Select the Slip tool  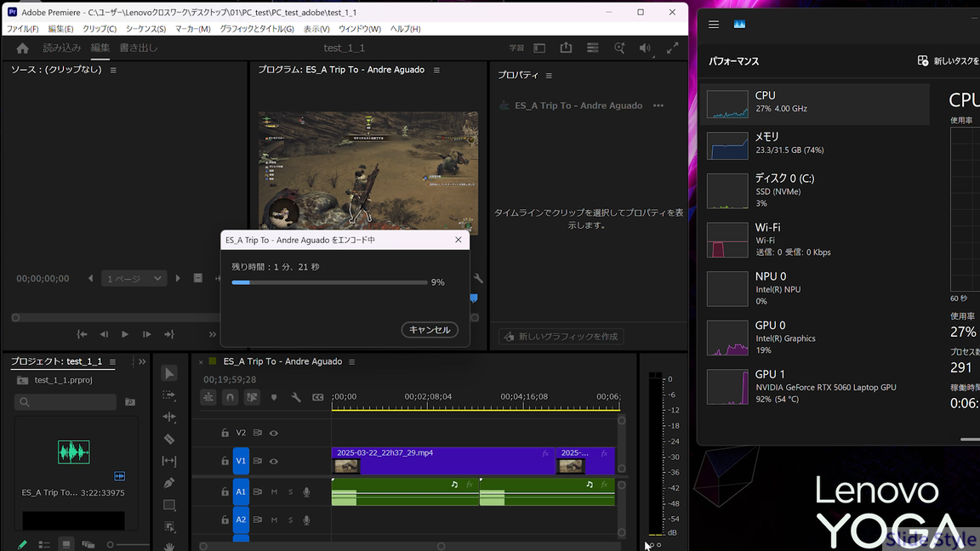click(x=168, y=461)
